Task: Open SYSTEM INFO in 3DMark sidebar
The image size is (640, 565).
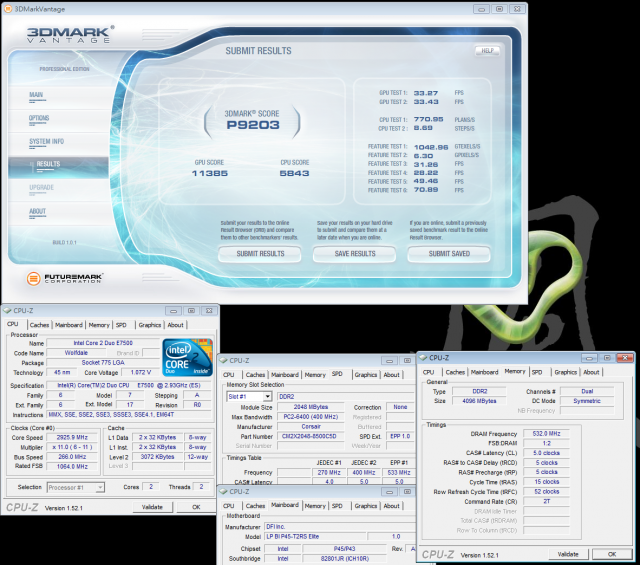Action: [x=47, y=141]
